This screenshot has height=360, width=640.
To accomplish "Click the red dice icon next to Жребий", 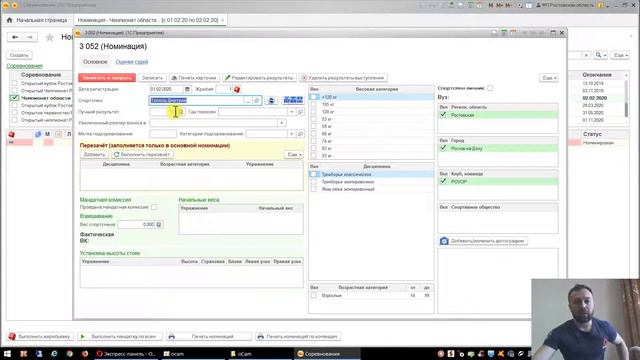I will click(x=237, y=89).
